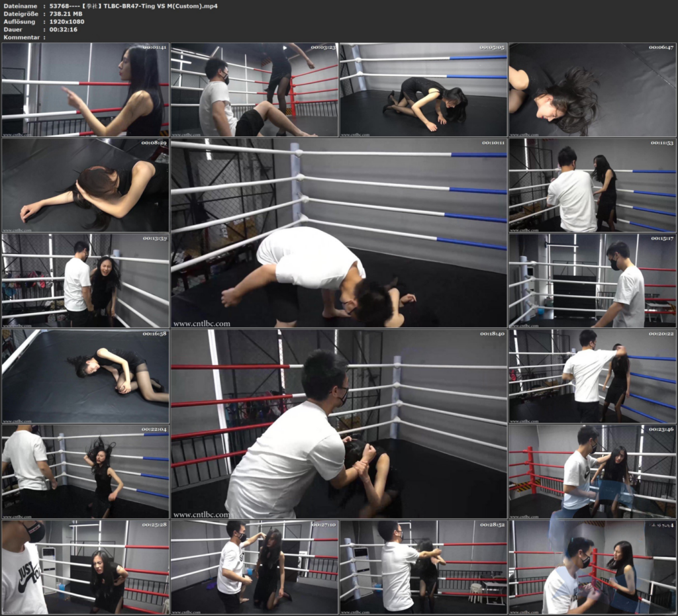Image resolution: width=678 pixels, height=616 pixels.
Task: Select the frame at 00:03:23
Action: pyautogui.click(x=254, y=89)
